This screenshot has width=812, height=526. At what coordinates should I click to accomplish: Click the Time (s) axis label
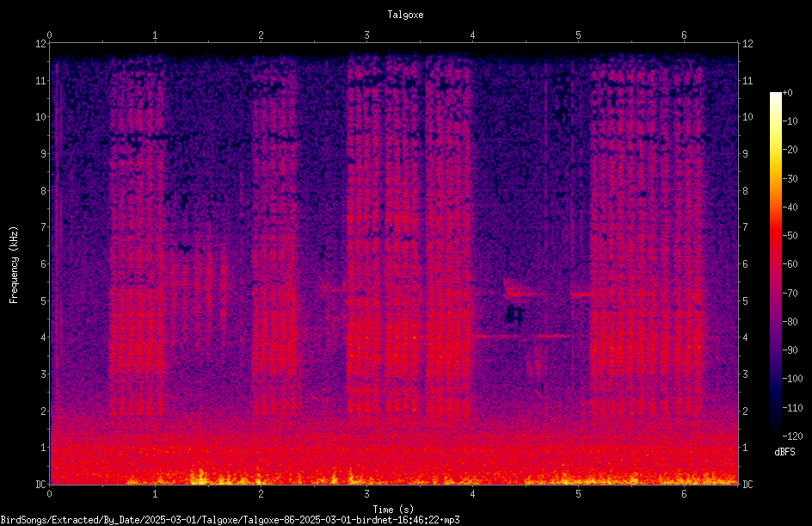point(393,510)
